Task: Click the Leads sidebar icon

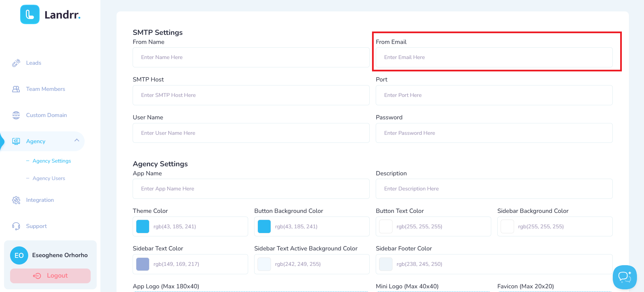Action: click(x=16, y=63)
